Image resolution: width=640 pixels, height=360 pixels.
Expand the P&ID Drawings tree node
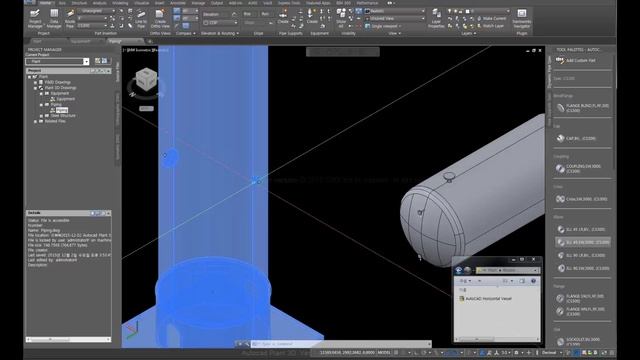coord(35,82)
